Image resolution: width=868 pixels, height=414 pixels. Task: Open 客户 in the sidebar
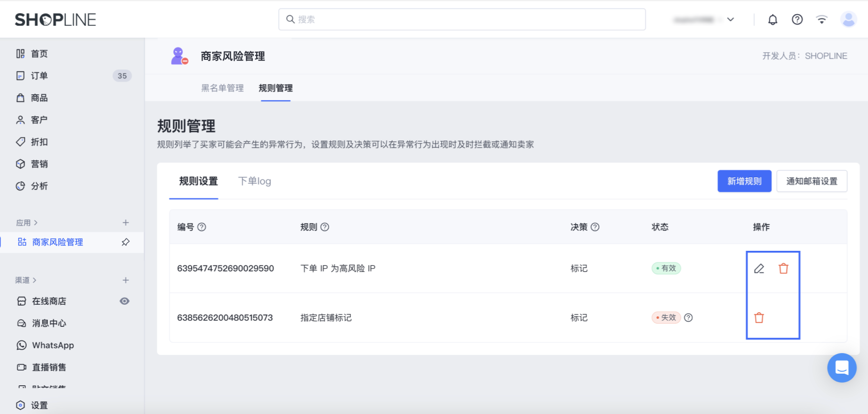39,120
